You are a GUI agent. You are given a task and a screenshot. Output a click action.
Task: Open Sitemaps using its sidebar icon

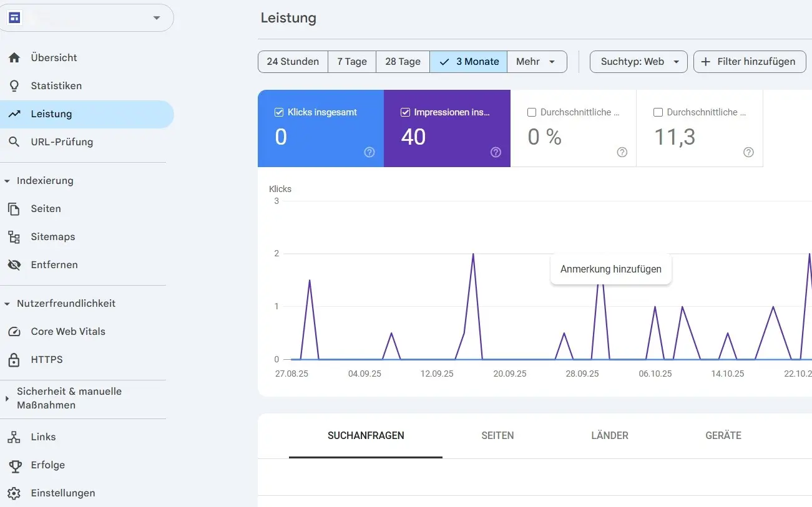(x=14, y=237)
